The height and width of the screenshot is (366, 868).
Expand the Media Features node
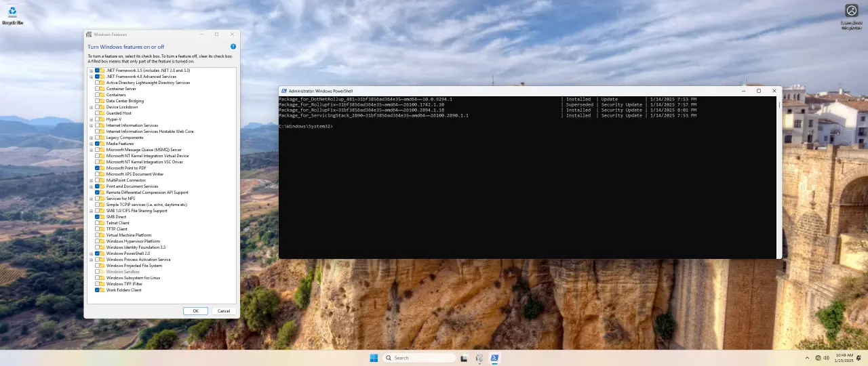(92, 144)
